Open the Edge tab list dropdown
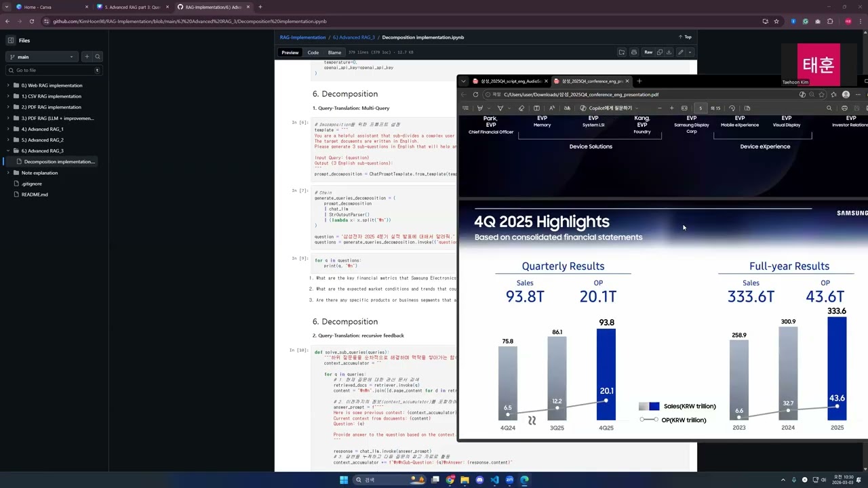The image size is (868, 488). pos(463,81)
